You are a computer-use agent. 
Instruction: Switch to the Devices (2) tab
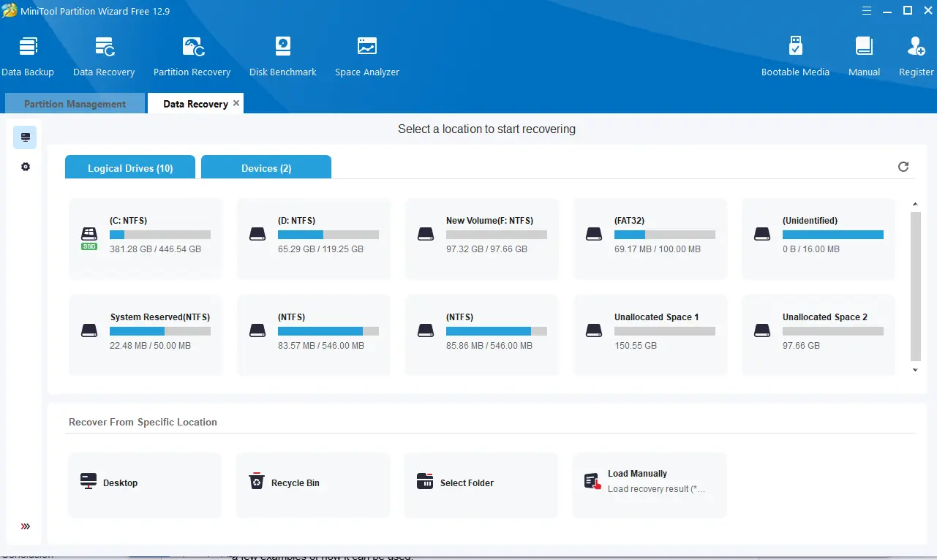(266, 167)
